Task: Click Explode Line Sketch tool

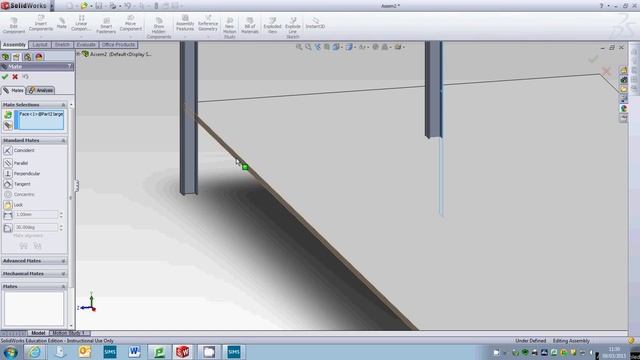Action: coord(293,28)
